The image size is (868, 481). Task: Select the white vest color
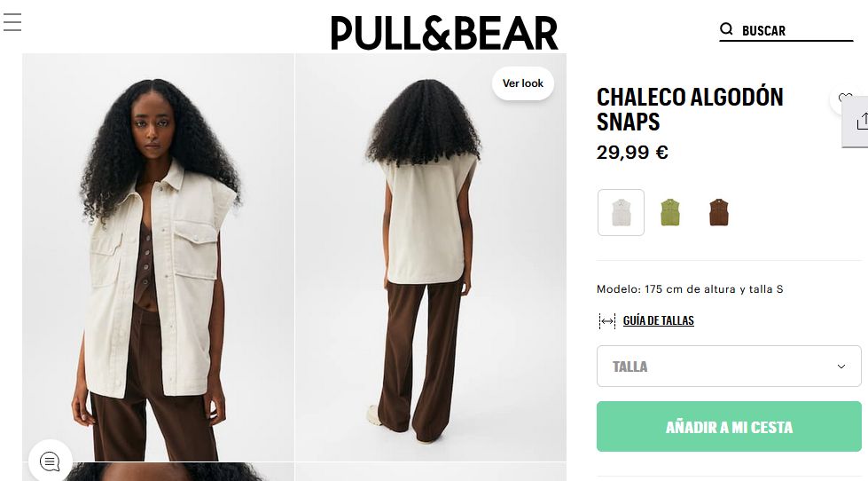click(x=621, y=213)
